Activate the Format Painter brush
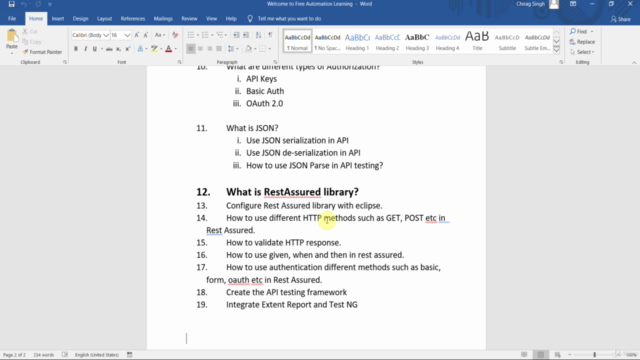Viewport: 640px width, 360px height. click(42, 52)
